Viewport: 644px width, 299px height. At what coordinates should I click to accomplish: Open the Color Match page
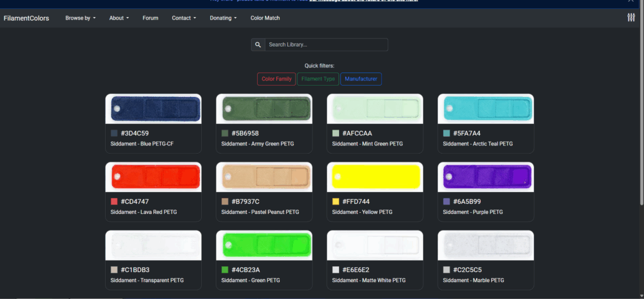[x=265, y=18]
